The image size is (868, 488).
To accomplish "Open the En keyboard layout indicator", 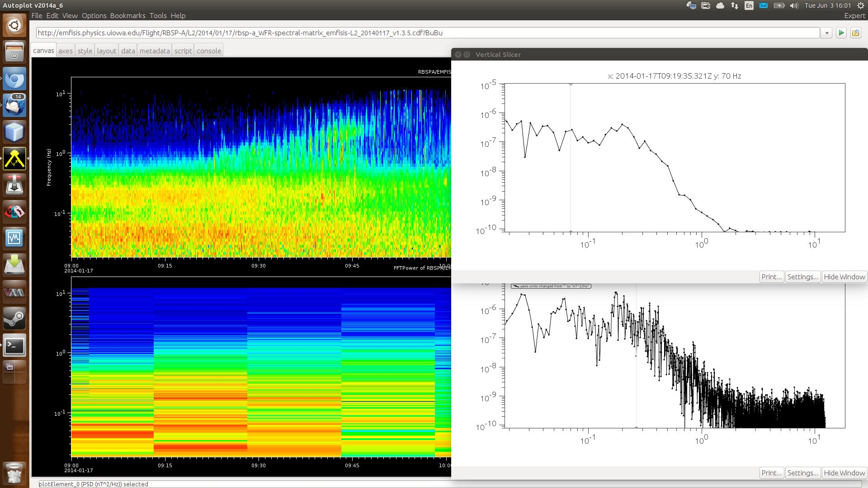I will pos(749,5).
